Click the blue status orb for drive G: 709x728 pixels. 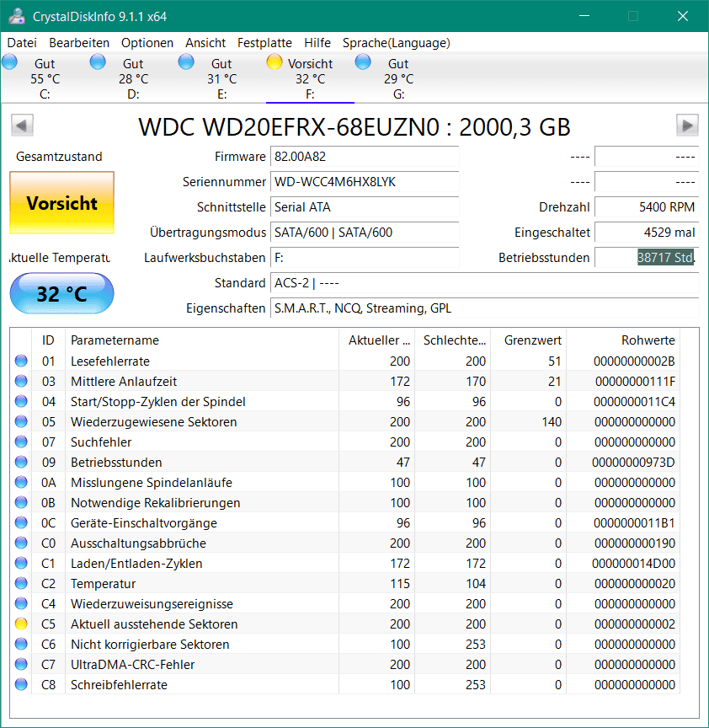pos(363,62)
